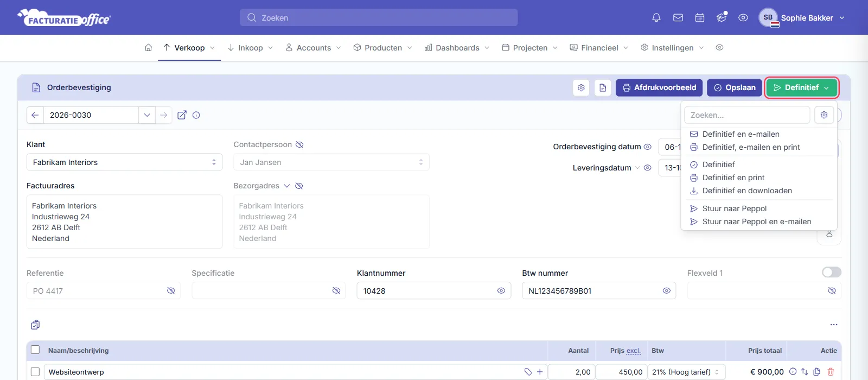
Task: Delete the Websiteontwerp line with the trash icon
Action: coord(831,372)
